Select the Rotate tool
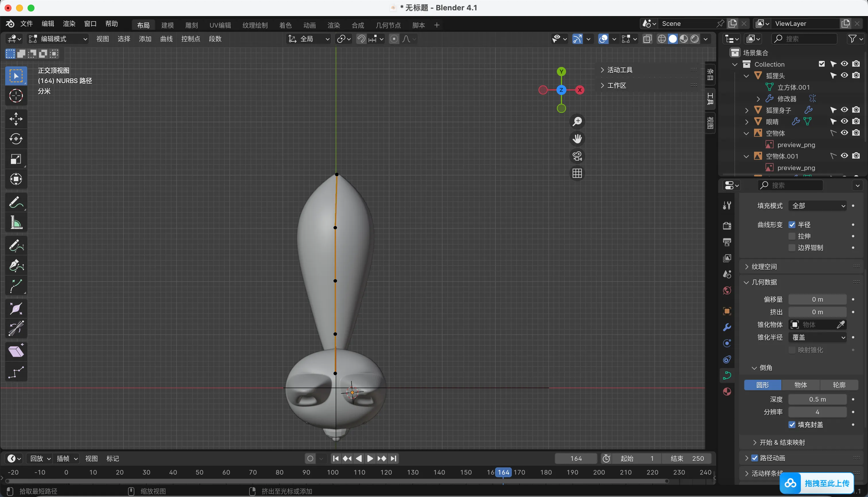Screen dimensions: 868x497 point(16,139)
